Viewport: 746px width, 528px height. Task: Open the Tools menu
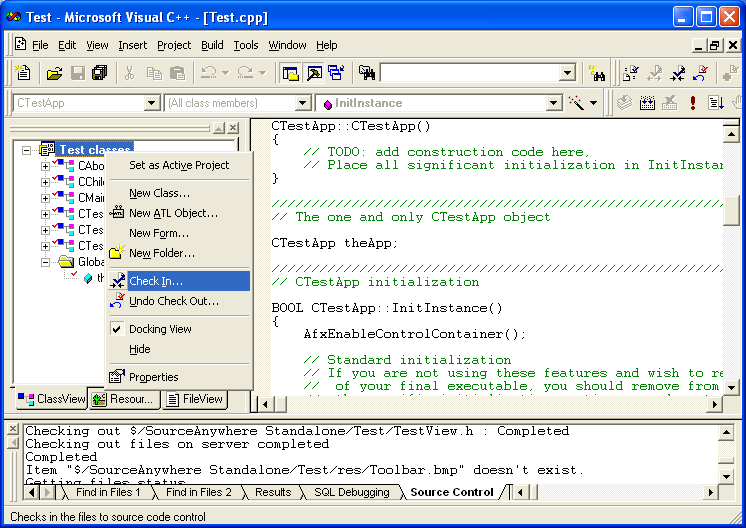(245, 45)
